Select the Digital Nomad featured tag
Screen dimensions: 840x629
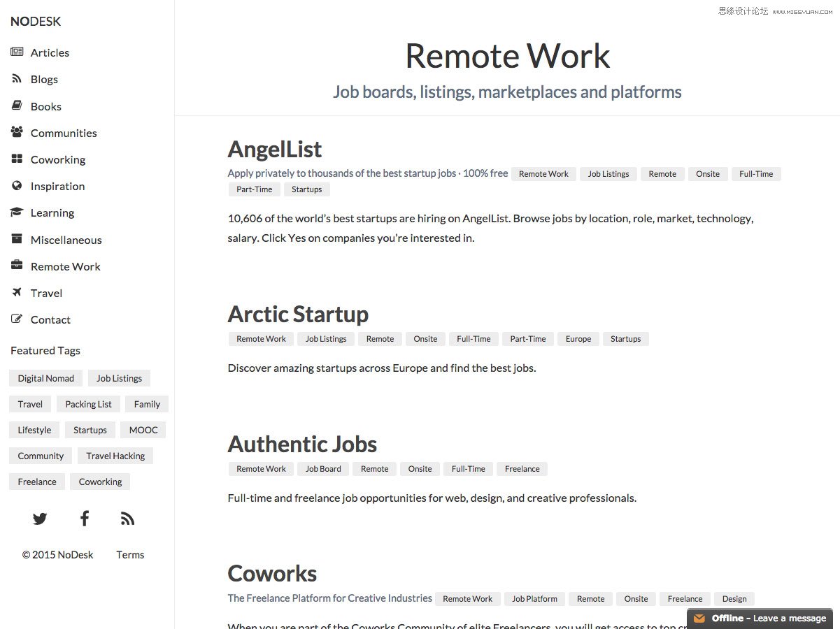(x=46, y=378)
